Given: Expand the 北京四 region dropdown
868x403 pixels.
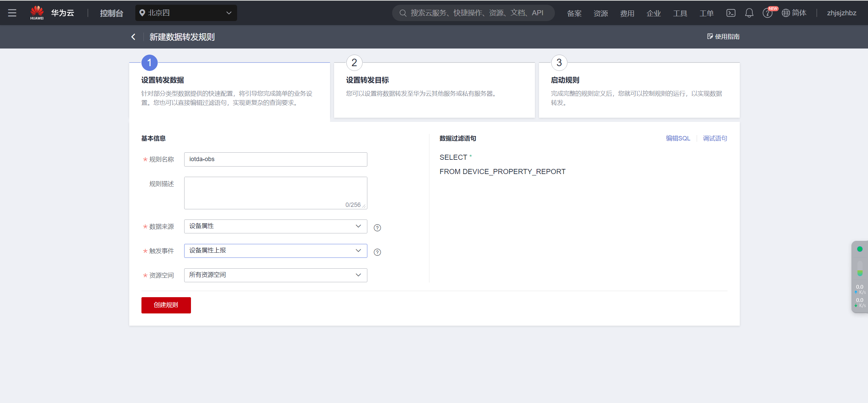Looking at the screenshot, I should [186, 13].
